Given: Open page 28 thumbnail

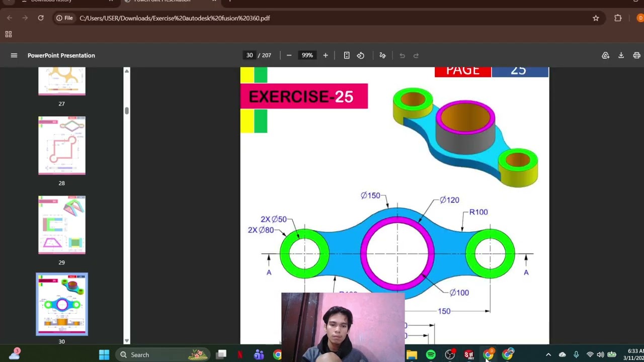Looking at the screenshot, I should pyautogui.click(x=62, y=146).
